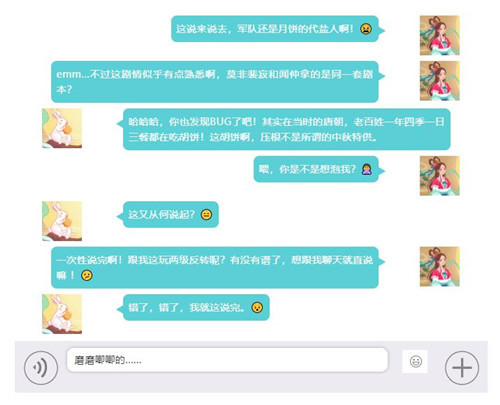
Task: Open the plus attachments button
Action: tap(462, 368)
